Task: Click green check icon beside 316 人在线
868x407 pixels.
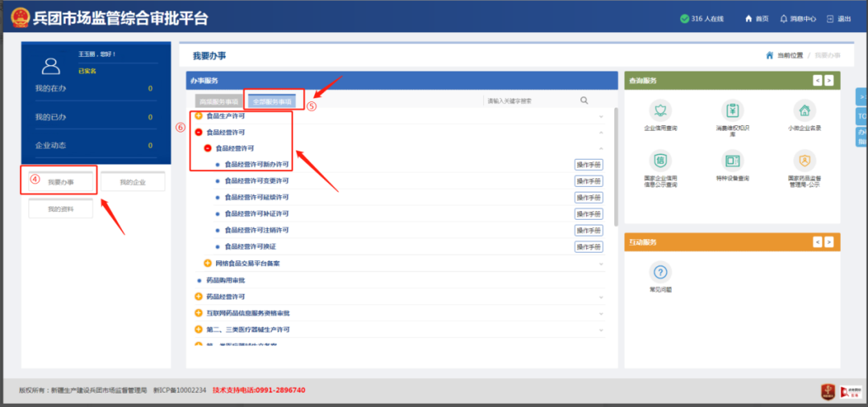Action: coord(684,18)
